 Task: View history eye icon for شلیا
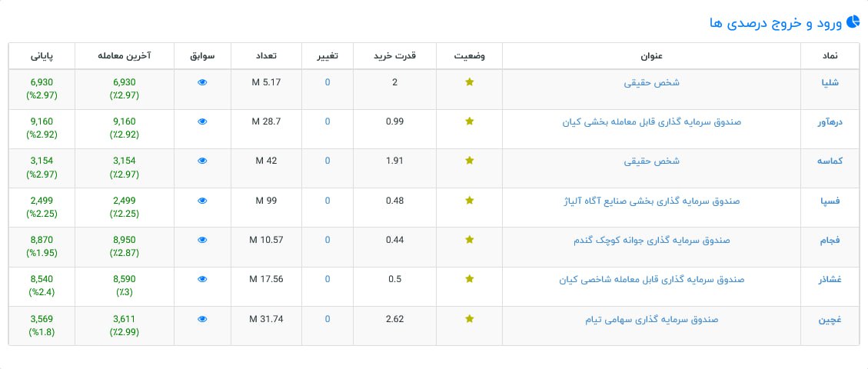(203, 82)
